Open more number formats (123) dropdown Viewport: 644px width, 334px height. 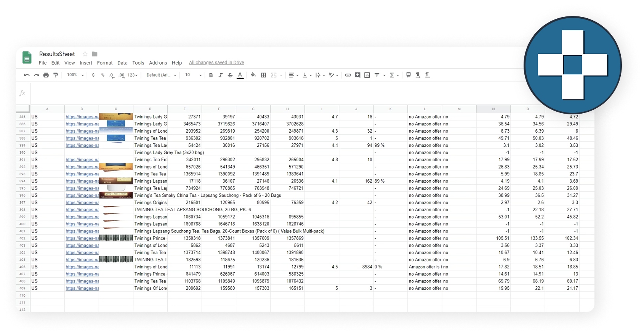point(132,75)
